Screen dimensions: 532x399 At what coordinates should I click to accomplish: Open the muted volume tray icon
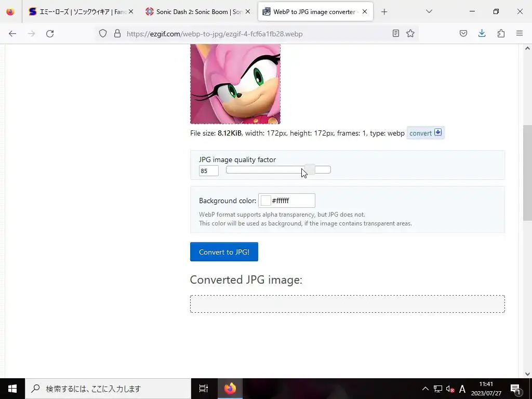[x=450, y=389]
